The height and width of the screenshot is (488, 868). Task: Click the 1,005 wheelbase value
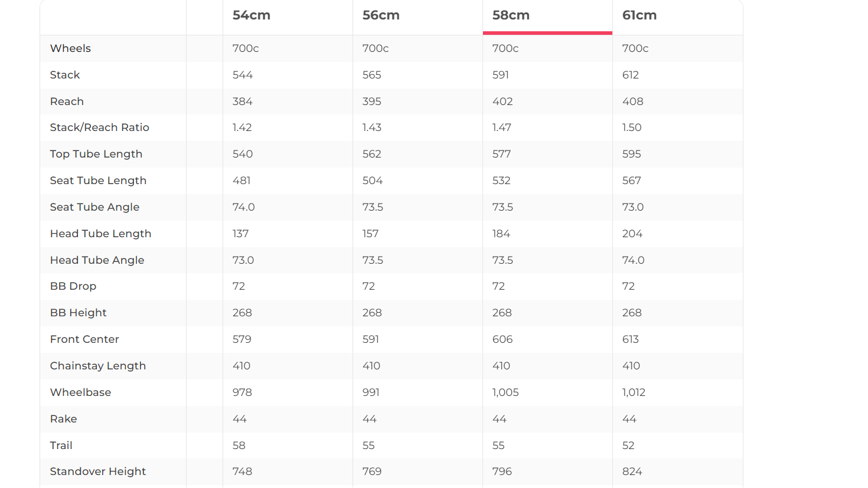tap(505, 392)
